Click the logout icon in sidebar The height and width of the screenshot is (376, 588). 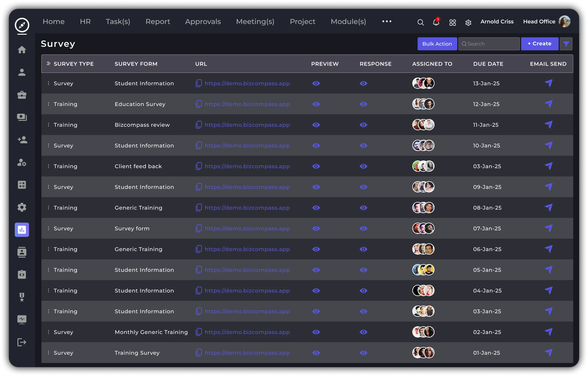point(22,342)
